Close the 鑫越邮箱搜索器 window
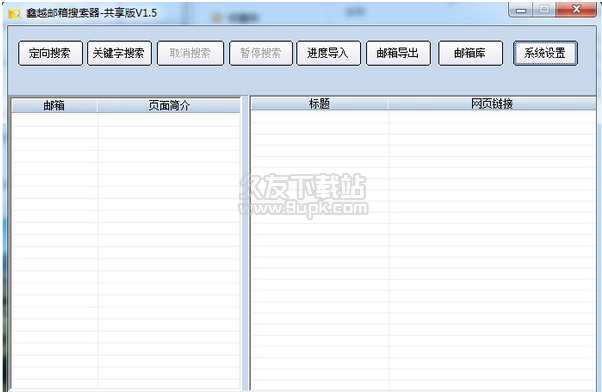 click(x=576, y=10)
